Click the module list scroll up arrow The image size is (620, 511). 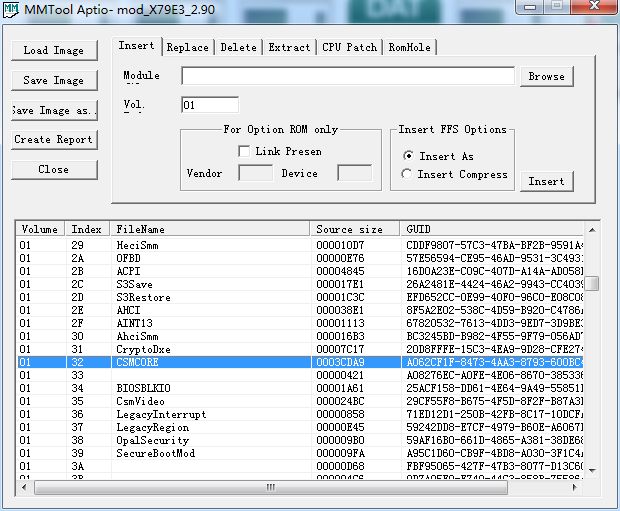pyautogui.click(x=592, y=230)
